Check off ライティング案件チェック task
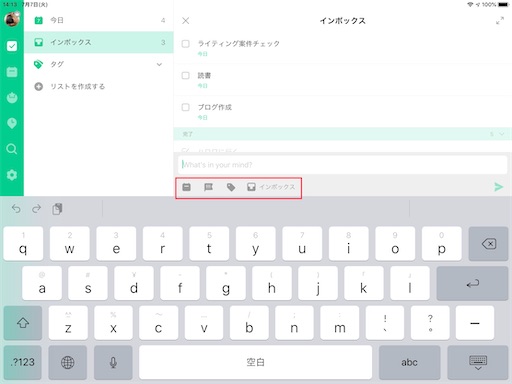Viewport: 512px width, 384px height. pyautogui.click(x=186, y=44)
